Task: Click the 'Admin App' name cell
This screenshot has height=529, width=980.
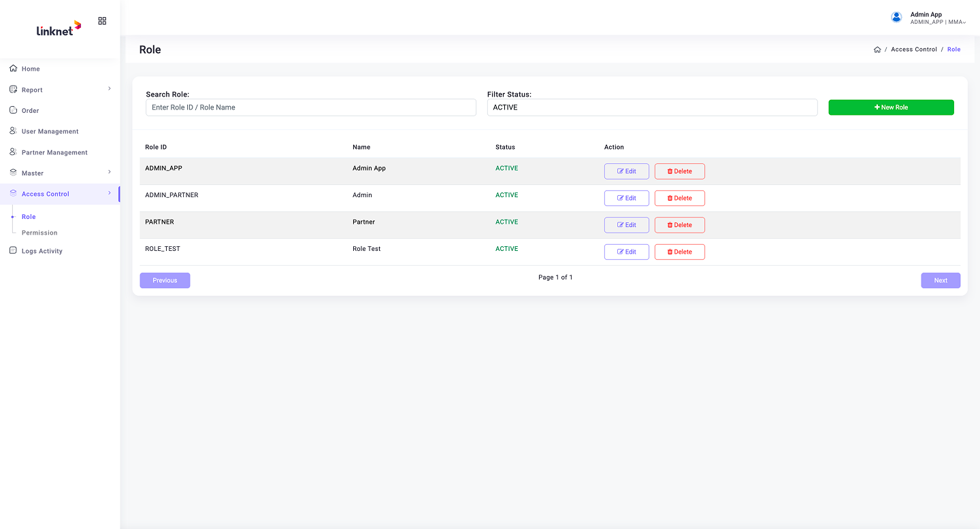Action: pos(369,168)
